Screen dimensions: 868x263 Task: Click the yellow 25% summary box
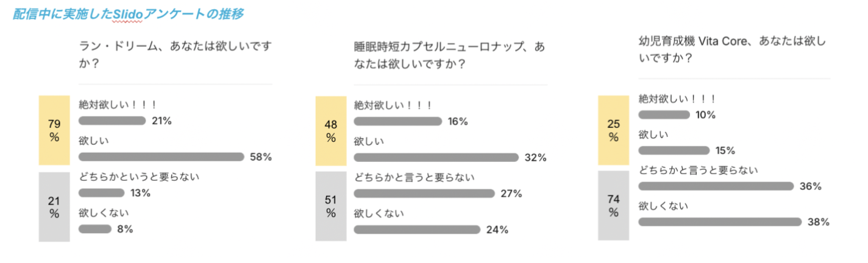pos(613,130)
